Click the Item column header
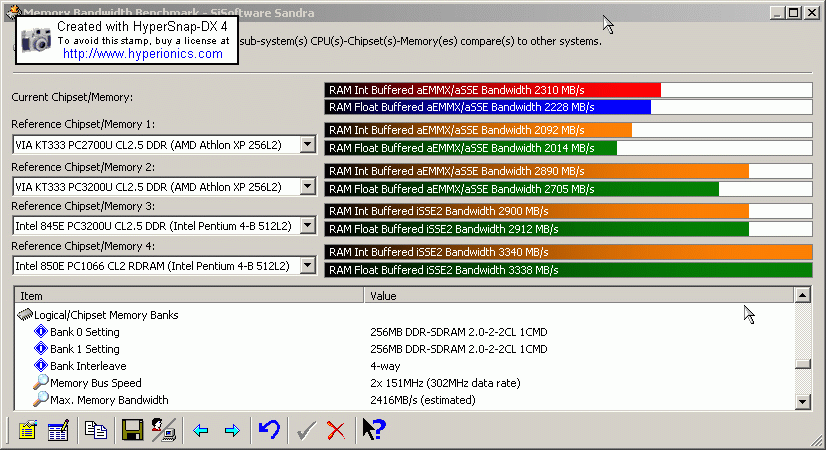The width and height of the screenshot is (826, 450). [189, 296]
